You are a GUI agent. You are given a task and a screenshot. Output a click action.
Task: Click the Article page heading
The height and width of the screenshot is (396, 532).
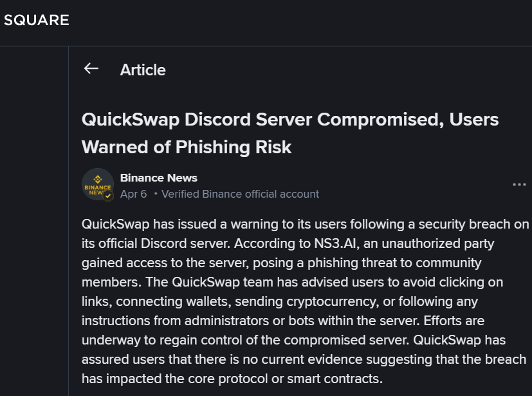tap(143, 70)
